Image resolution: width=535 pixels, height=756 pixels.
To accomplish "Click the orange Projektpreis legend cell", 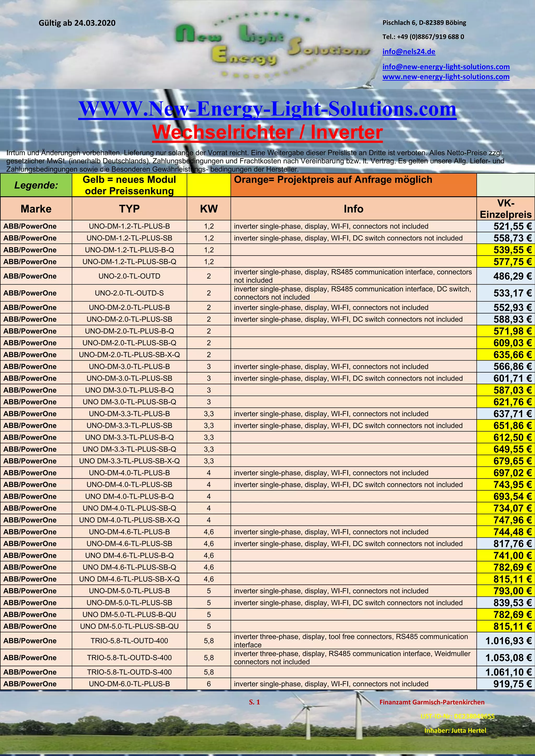I will tap(353, 185).
